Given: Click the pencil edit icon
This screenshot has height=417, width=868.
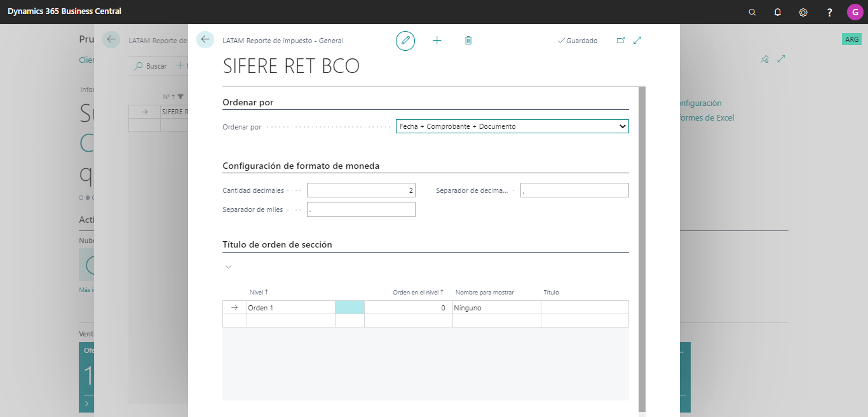Looking at the screenshot, I should click(x=405, y=41).
